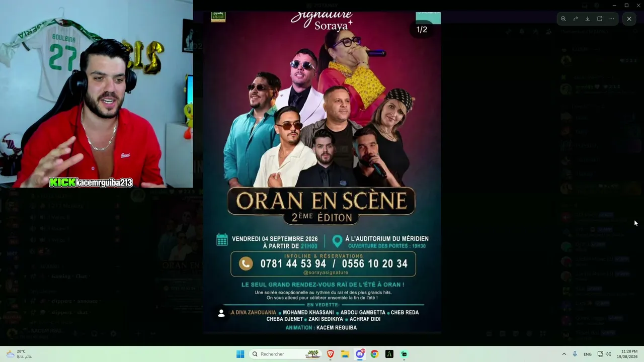Zoom into the image with the magnifier icon
644x362 pixels.
click(x=563, y=19)
